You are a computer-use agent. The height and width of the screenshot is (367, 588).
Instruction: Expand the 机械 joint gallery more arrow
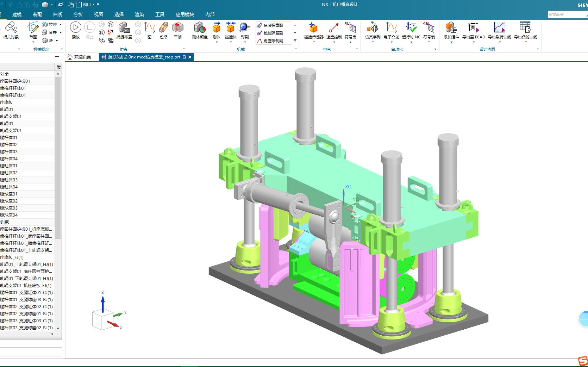click(295, 41)
